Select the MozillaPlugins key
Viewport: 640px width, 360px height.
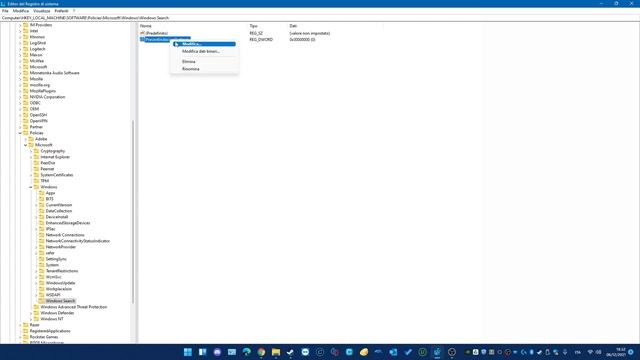click(x=42, y=91)
